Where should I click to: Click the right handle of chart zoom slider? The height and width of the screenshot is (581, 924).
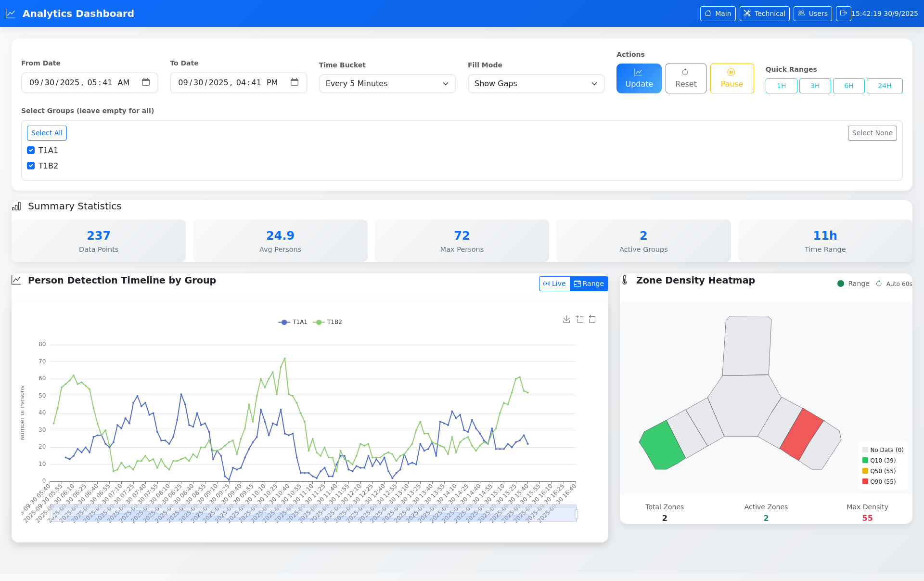[x=577, y=514]
